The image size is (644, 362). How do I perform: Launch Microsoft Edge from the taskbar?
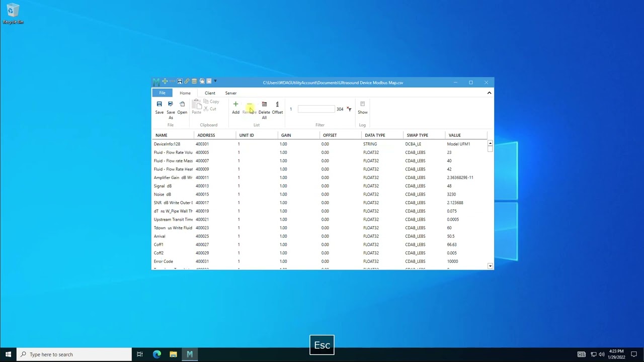[157, 354]
